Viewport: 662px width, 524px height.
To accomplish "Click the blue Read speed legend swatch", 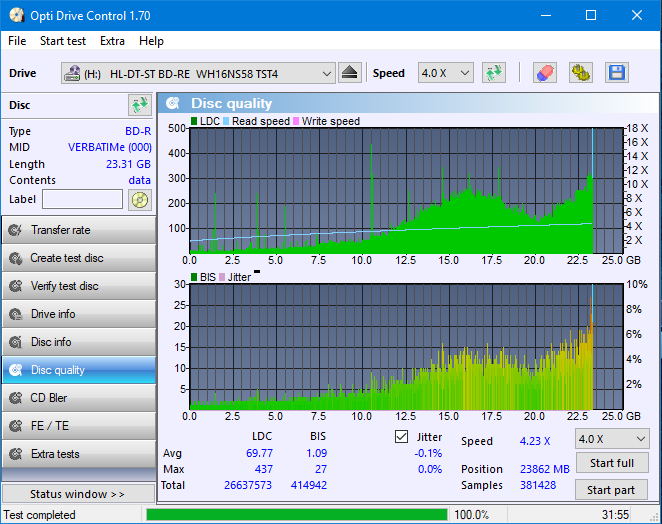I will (x=226, y=121).
